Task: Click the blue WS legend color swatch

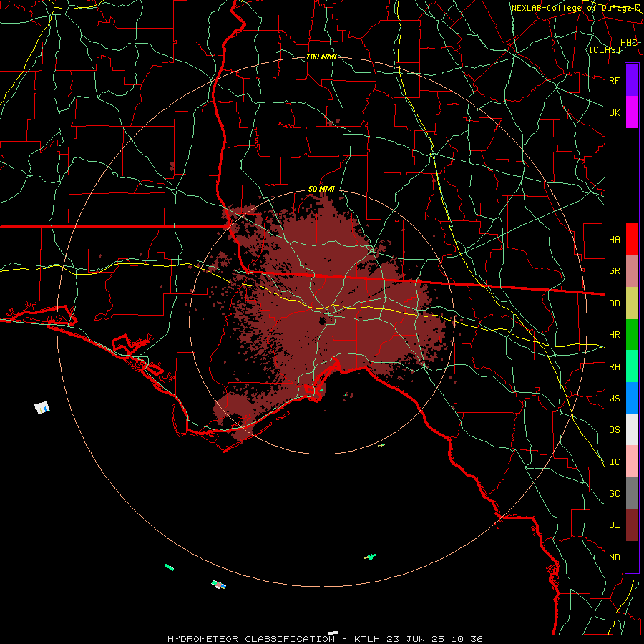Action: (x=632, y=398)
